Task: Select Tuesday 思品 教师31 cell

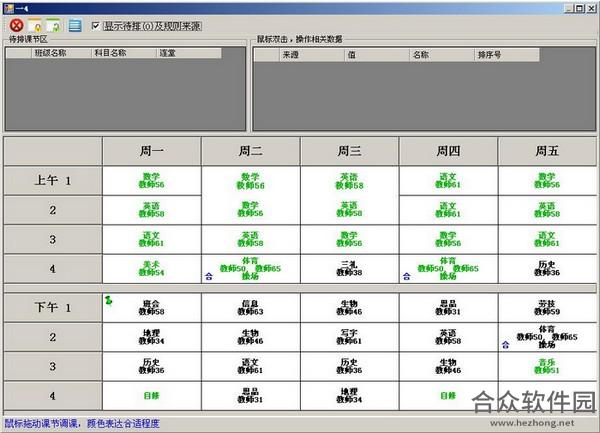Action: pyautogui.click(x=251, y=396)
